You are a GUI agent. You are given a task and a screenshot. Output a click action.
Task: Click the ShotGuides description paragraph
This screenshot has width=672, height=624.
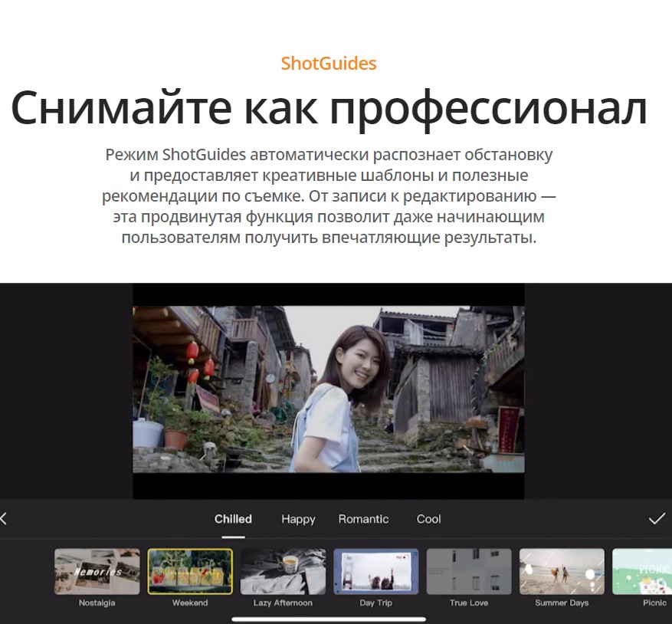click(329, 195)
